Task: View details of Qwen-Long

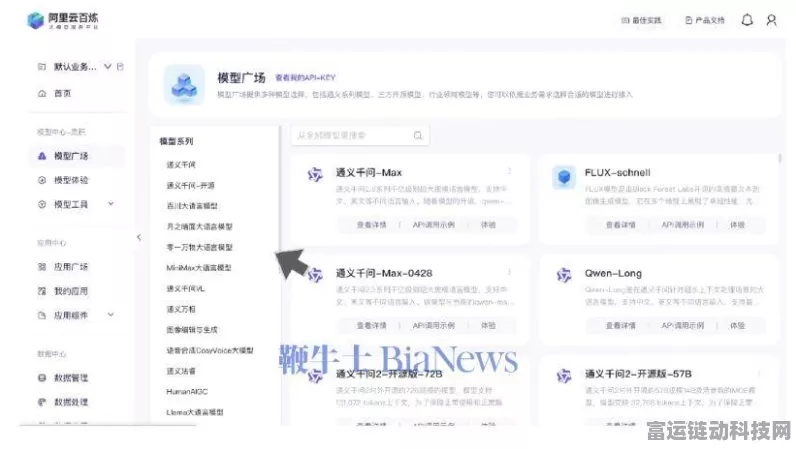Action: click(620, 326)
